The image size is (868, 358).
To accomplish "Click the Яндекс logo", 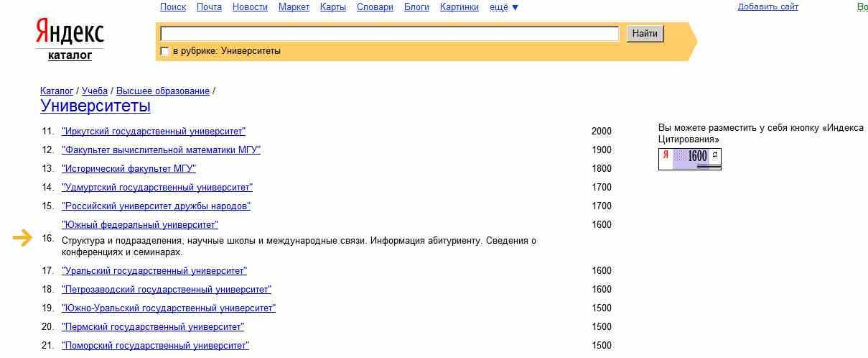I will (70, 32).
